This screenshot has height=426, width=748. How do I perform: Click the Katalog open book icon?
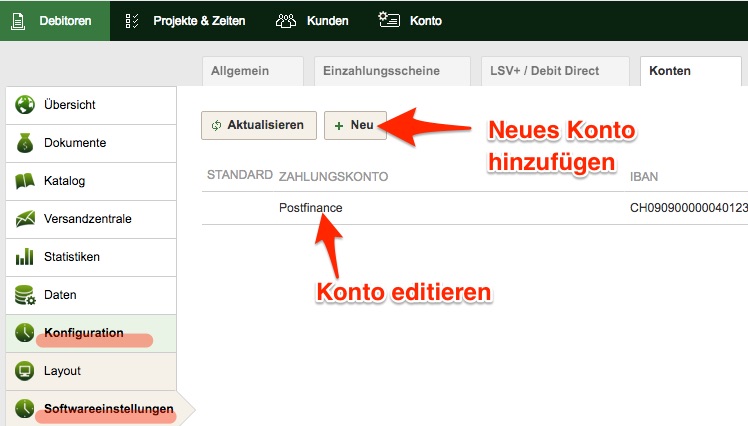pyautogui.click(x=25, y=181)
